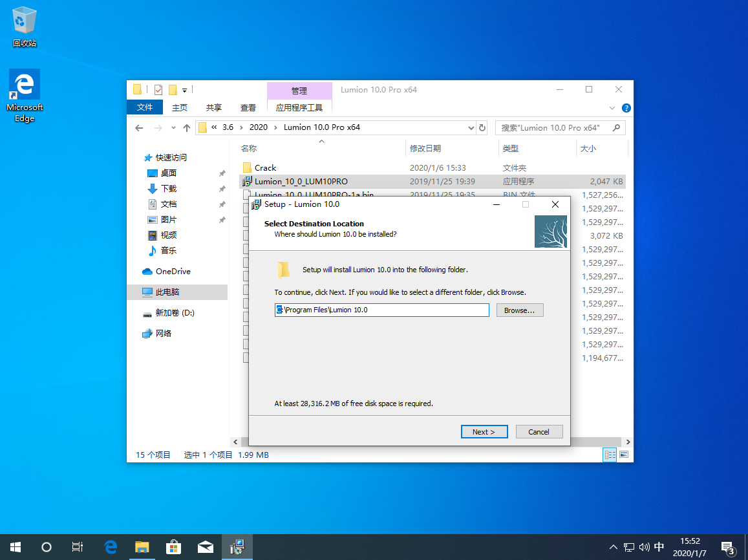Refresh the Explorer folder view
Image resolution: width=748 pixels, height=560 pixels.
coord(482,128)
